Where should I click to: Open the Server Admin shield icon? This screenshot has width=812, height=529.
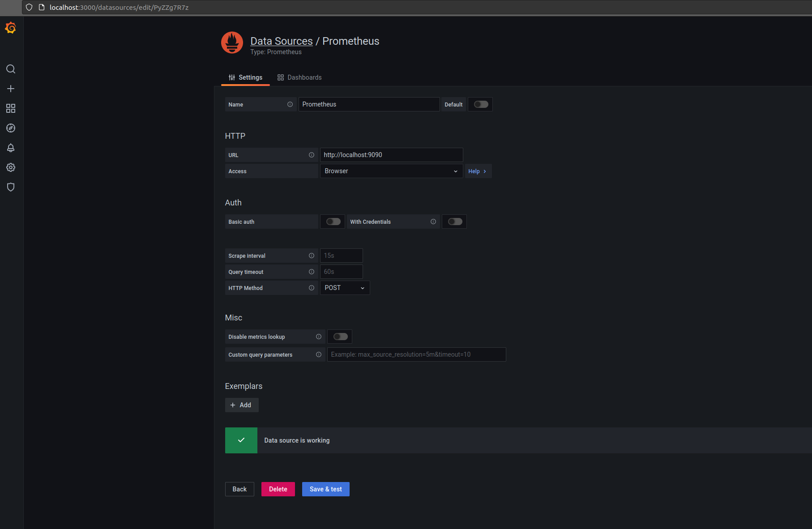(11, 187)
